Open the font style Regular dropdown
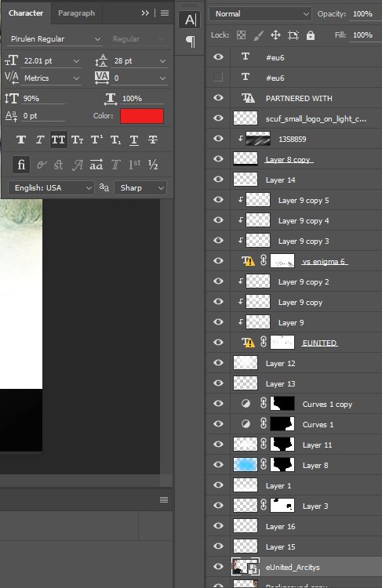The image size is (382, 588). point(138,39)
